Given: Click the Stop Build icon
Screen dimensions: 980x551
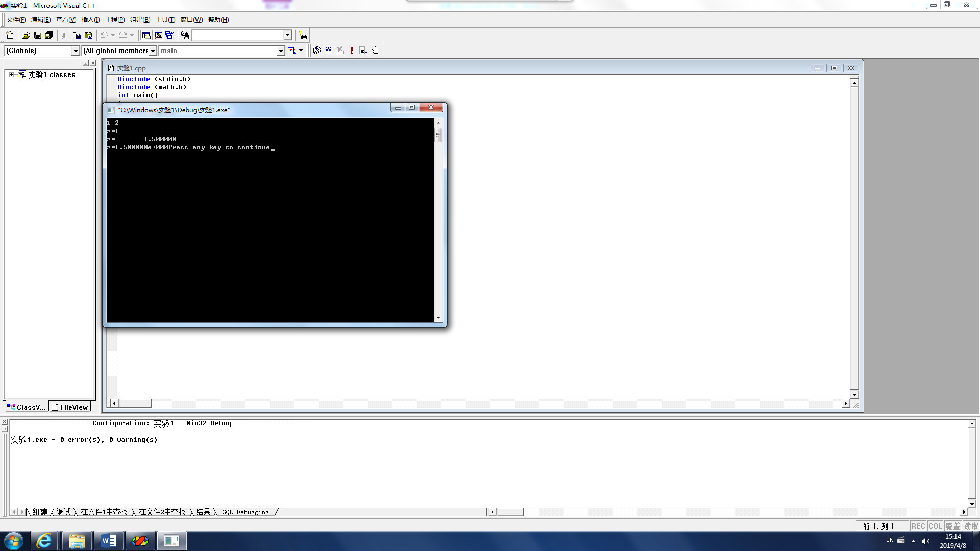Looking at the screenshot, I should pyautogui.click(x=340, y=51).
